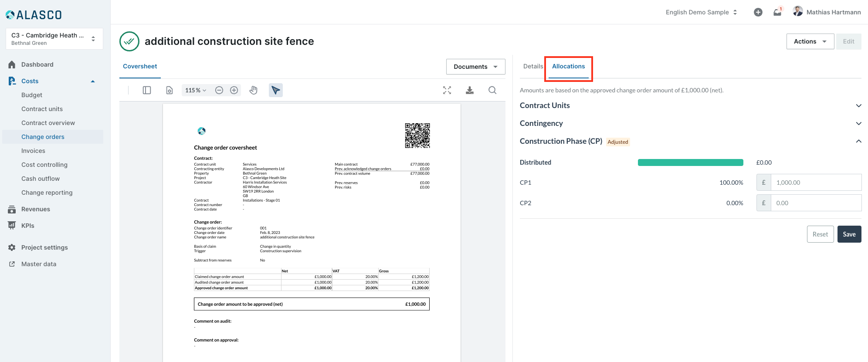Switch to the Details tab
Image resolution: width=868 pixels, height=362 pixels.
pos(533,66)
